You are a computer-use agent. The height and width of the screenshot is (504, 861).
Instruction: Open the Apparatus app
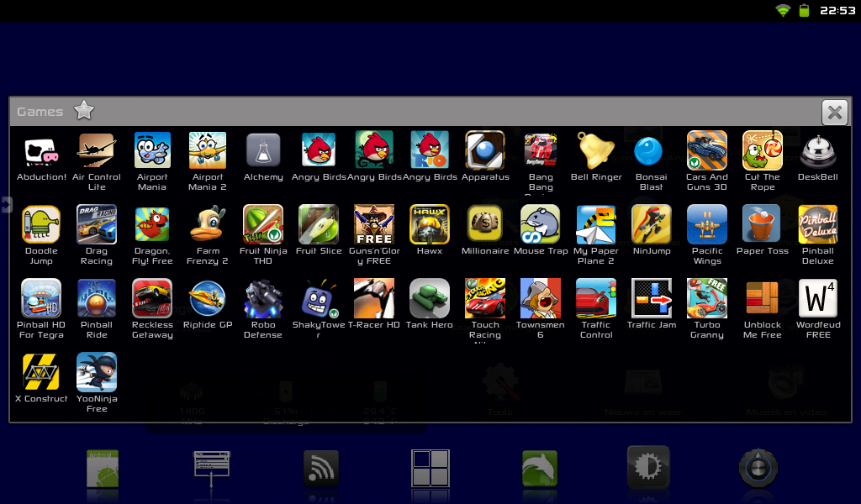(x=485, y=151)
